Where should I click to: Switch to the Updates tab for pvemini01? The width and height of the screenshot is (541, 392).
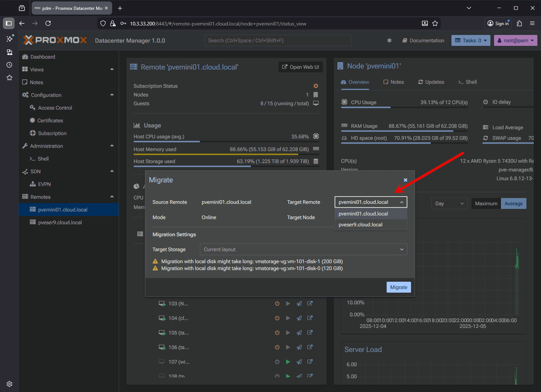pos(431,82)
